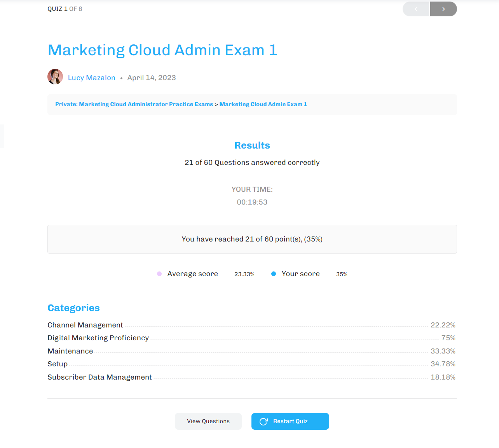
Task: Click '21 of 60 Questions answered correctly'
Action: click(x=252, y=163)
